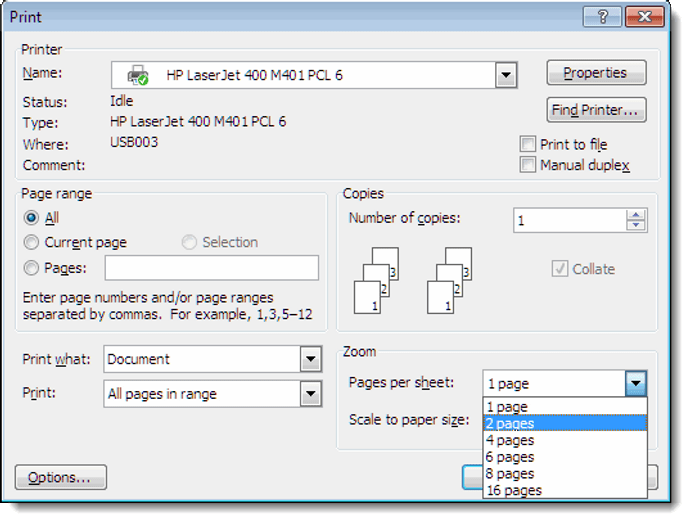
Task: Choose 6 pages from dropdown list
Action: pyautogui.click(x=565, y=457)
